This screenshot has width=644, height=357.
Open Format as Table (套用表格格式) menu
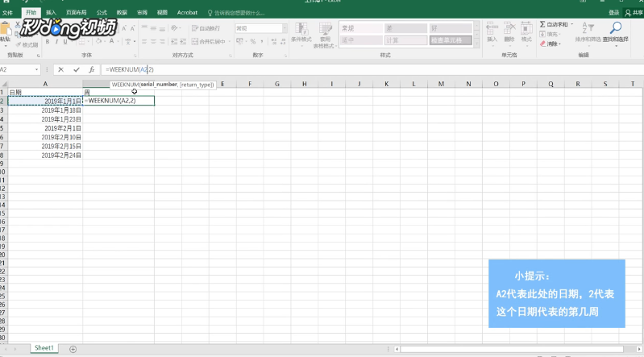[x=325, y=35]
